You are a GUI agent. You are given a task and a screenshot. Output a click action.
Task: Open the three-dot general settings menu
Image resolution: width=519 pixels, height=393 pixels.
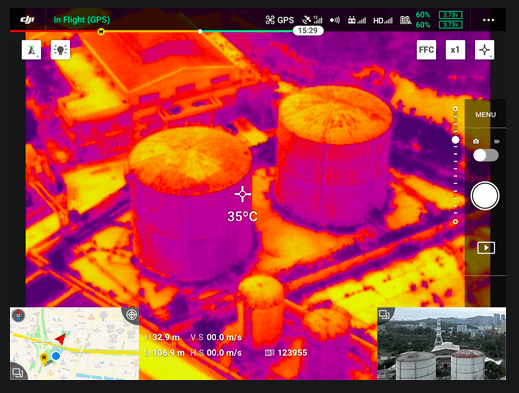pyautogui.click(x=488, y=20)
